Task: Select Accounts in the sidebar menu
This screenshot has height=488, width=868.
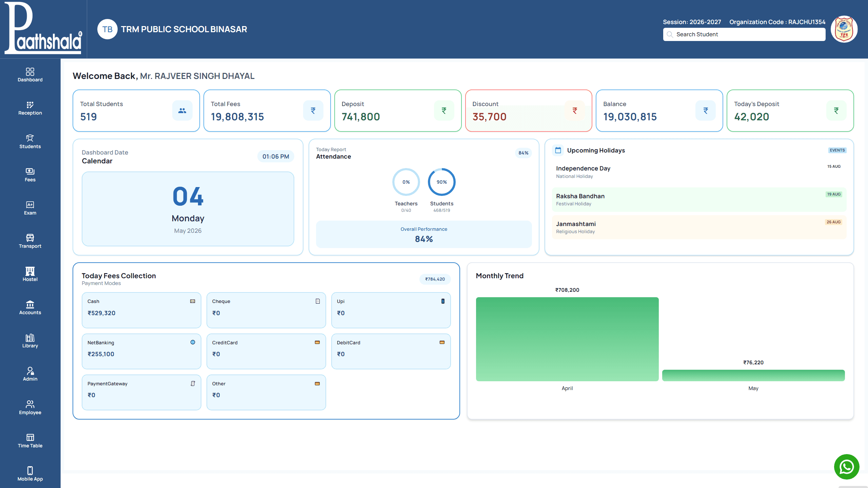Action: 30,308
